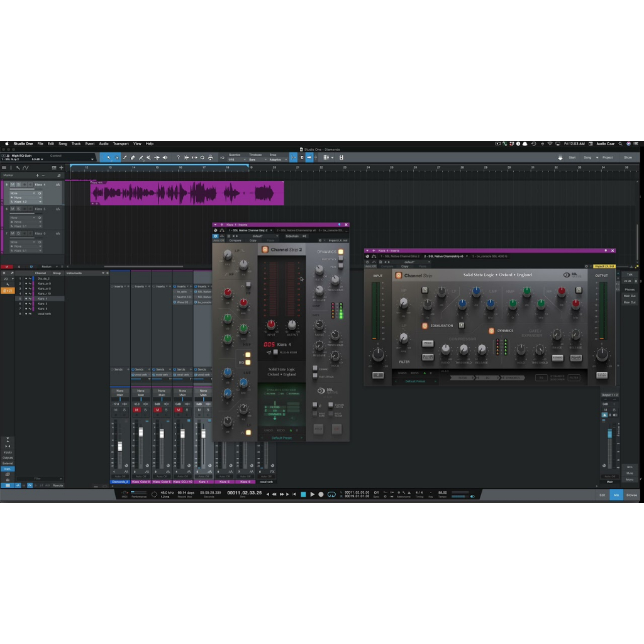
Task: Click the macOS Spotlight search icon
Action: pyautogui.click(x=620, y=144)
